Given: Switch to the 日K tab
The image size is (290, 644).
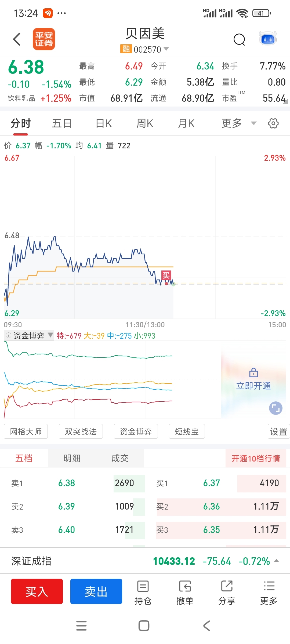Looking at the screenshot, I should (x=104, y=123).
